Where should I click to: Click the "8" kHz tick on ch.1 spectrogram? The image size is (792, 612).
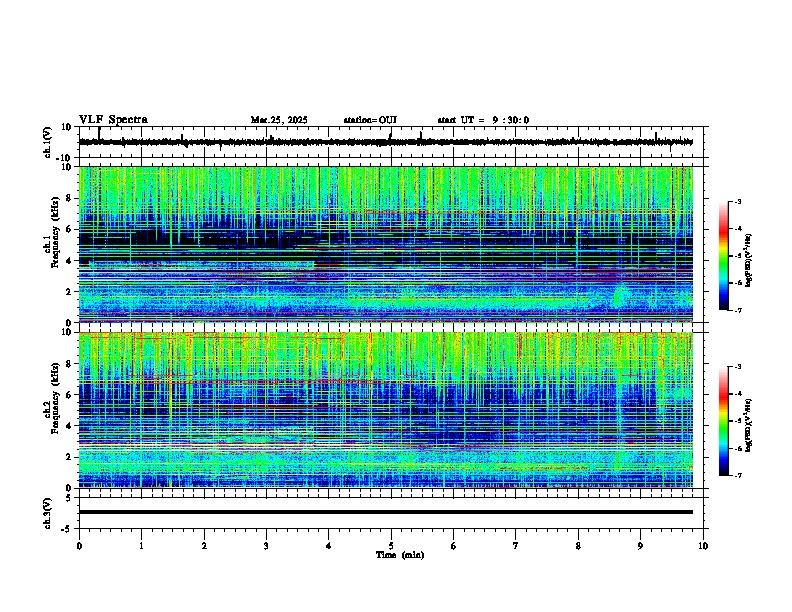71,198
